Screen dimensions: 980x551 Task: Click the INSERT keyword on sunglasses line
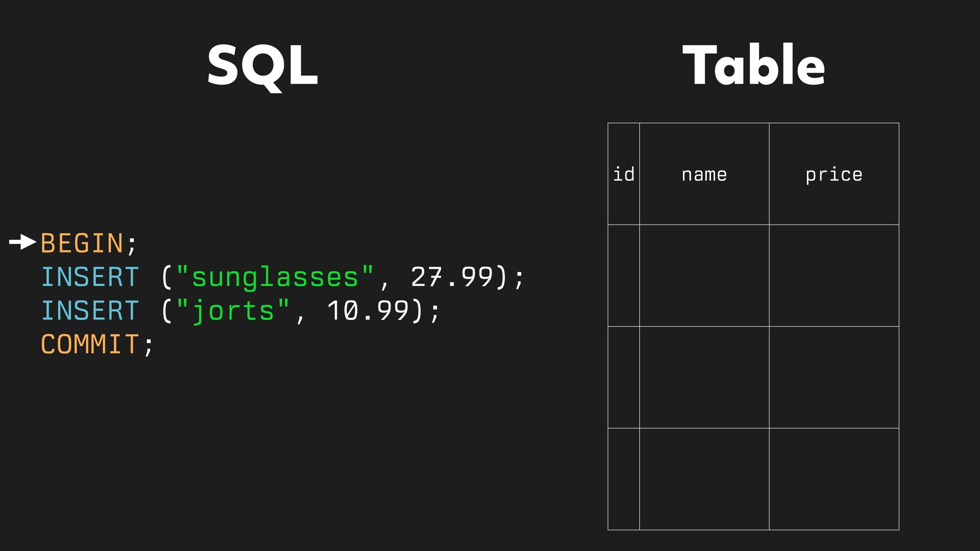[x=90, y=277]
